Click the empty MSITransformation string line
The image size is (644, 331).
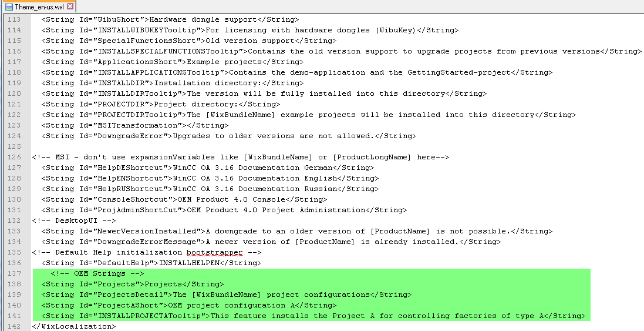coord(134,125)
